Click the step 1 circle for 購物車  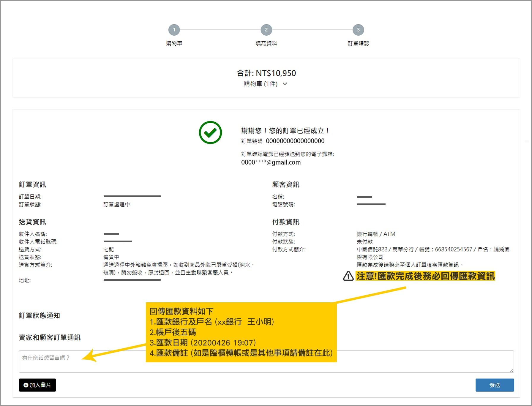click(x=174, y=30)
